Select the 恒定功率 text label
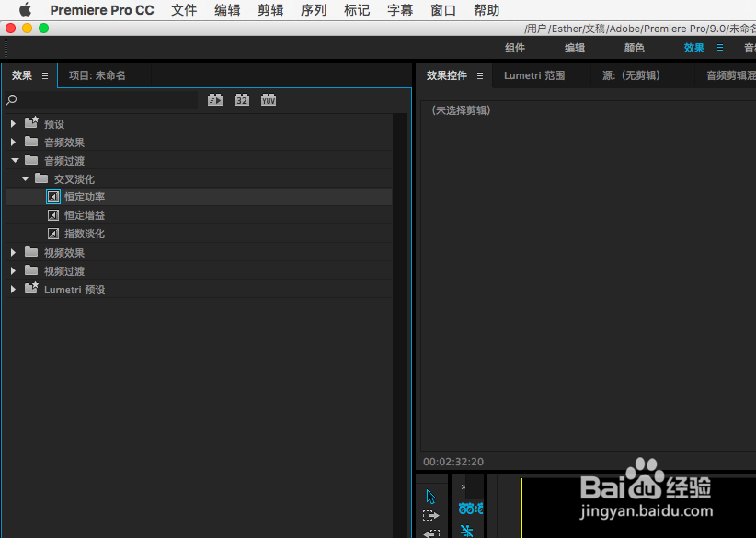 coord(85,197)
